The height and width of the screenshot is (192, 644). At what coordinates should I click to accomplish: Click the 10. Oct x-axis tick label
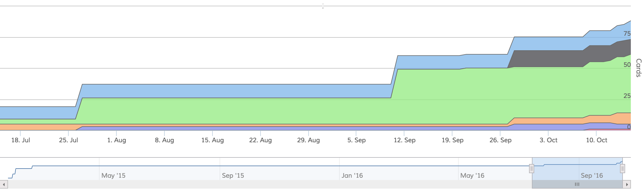tap(597, 140)
